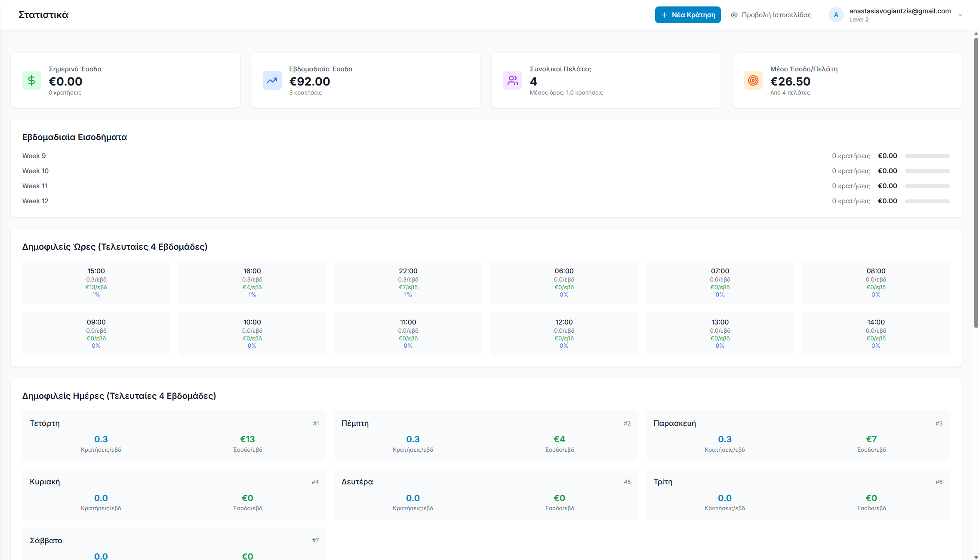
Task: Click the blue trending-up arrow icon
Action: pyautogui.click(x=272, y=80)
